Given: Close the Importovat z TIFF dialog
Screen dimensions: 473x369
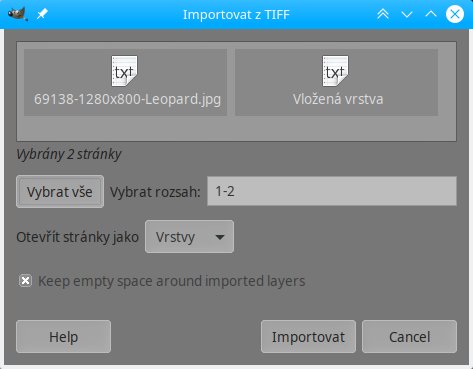Looking at the screenshot, I should (x=455, y=14).
